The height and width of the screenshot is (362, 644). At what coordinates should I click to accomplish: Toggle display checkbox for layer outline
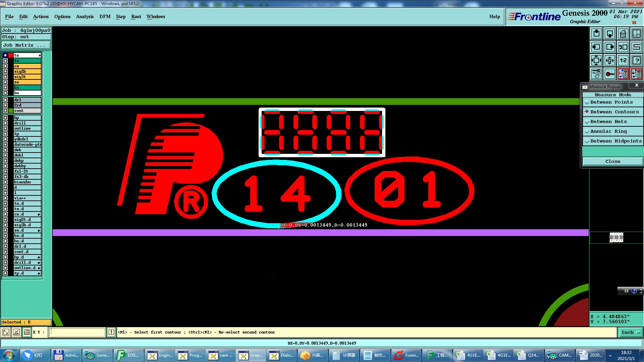point(5,128)
